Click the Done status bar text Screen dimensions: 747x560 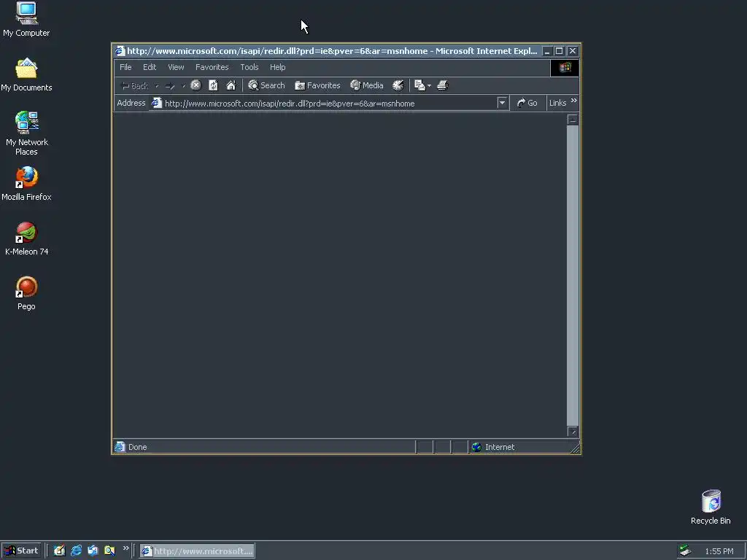137,447
